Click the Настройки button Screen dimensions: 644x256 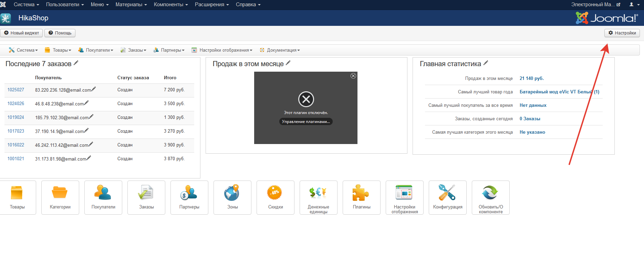tap(622, 33)
